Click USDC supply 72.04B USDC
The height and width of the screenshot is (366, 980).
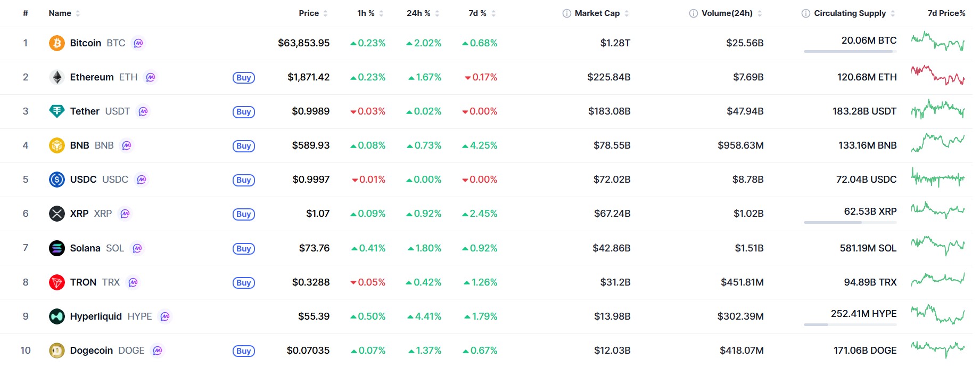pos(867,180)
